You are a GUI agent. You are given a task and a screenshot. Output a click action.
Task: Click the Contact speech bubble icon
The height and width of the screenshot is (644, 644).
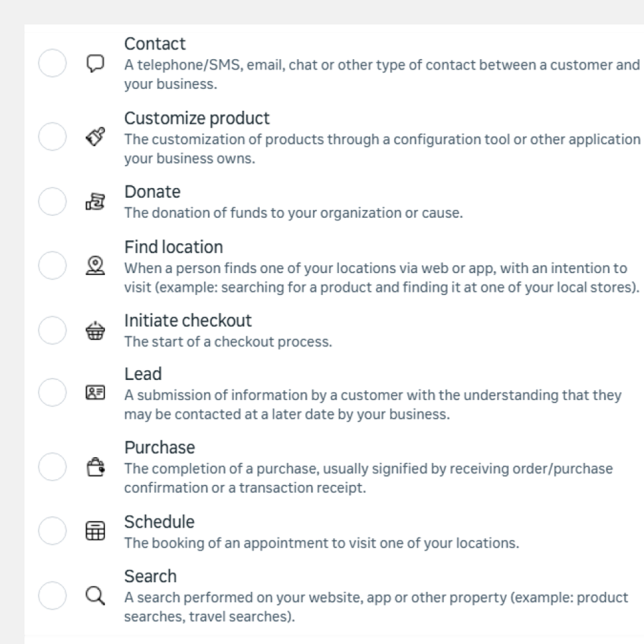click(95, 64)
